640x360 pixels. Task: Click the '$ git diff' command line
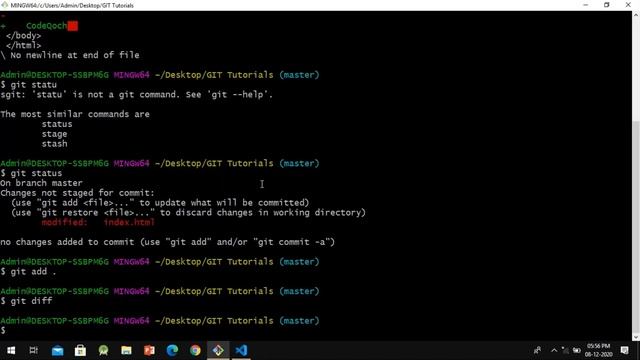26,301
